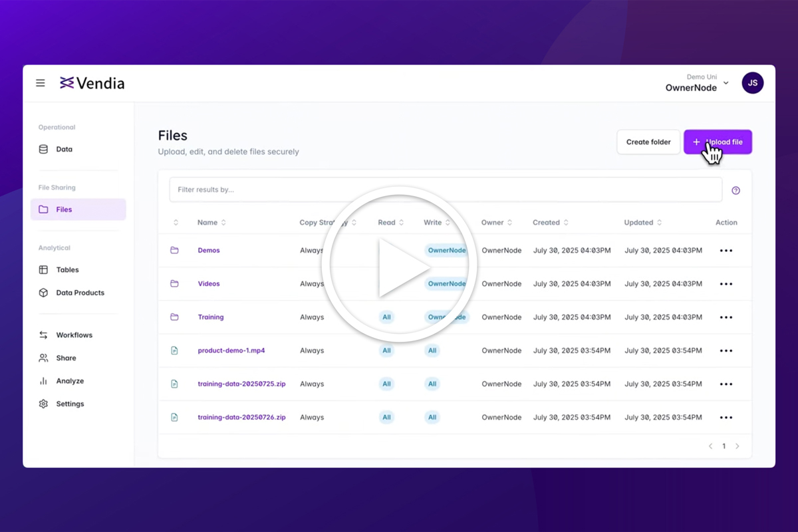The image size is (798, 532).
Task: Click page number 1 in pagination
Action: pos(724,446)
